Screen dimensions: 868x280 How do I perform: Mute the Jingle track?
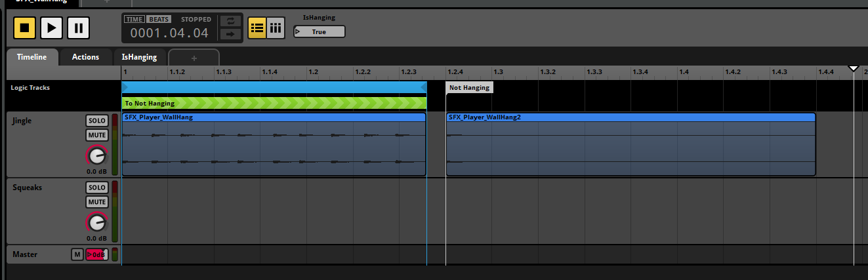point(96,135)
